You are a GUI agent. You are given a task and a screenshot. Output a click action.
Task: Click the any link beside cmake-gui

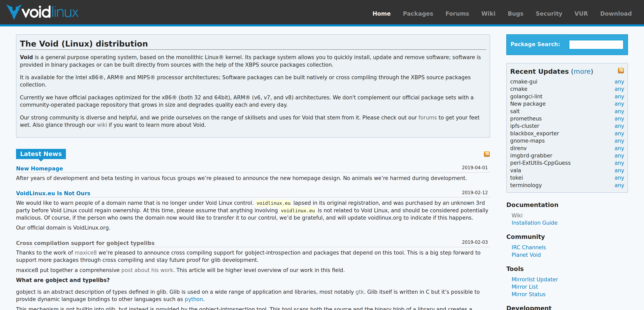coord(619,82)
